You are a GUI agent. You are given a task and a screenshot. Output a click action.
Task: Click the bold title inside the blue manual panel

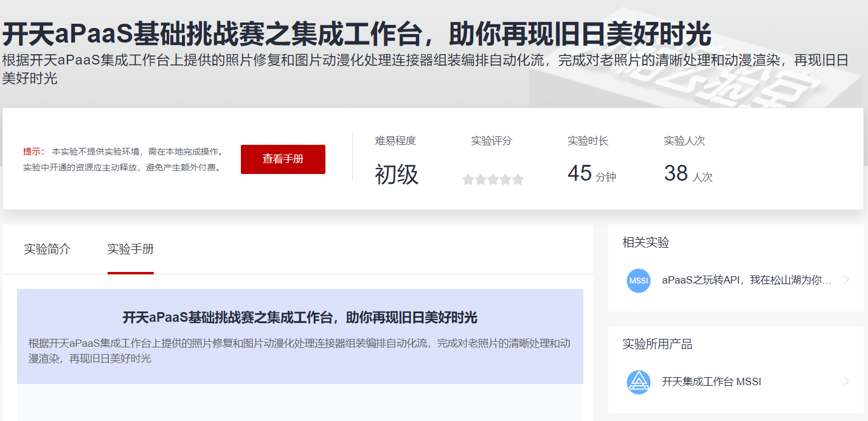(x=300, y=318)
